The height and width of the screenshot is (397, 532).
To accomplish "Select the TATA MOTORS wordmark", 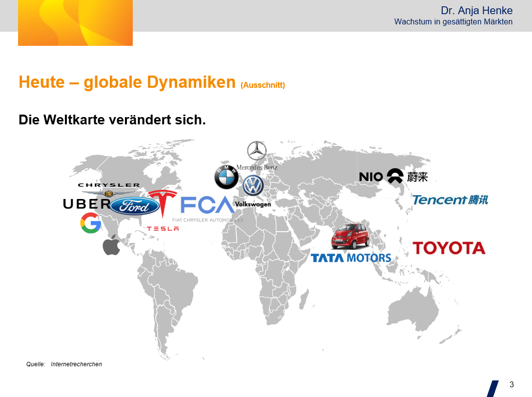I will (x=351, y=258).
